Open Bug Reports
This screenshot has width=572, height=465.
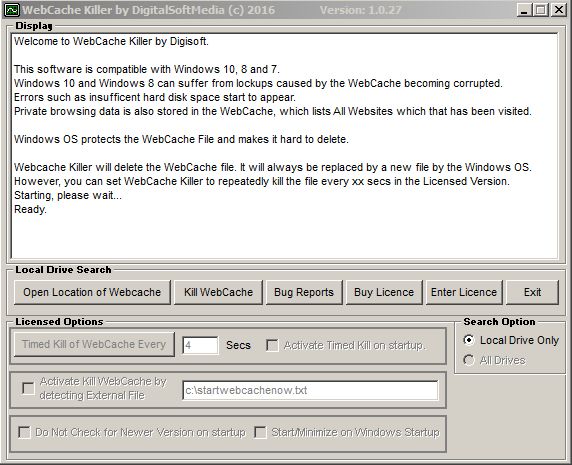[304, 292]
